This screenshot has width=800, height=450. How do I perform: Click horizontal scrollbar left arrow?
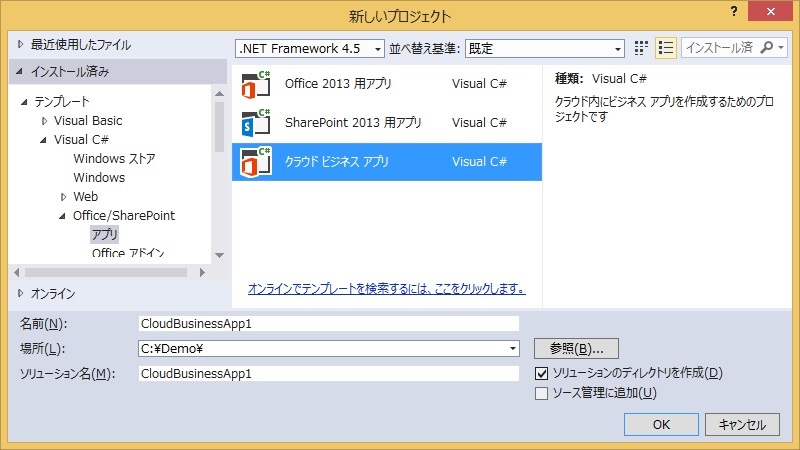click(x=17, y=272)
